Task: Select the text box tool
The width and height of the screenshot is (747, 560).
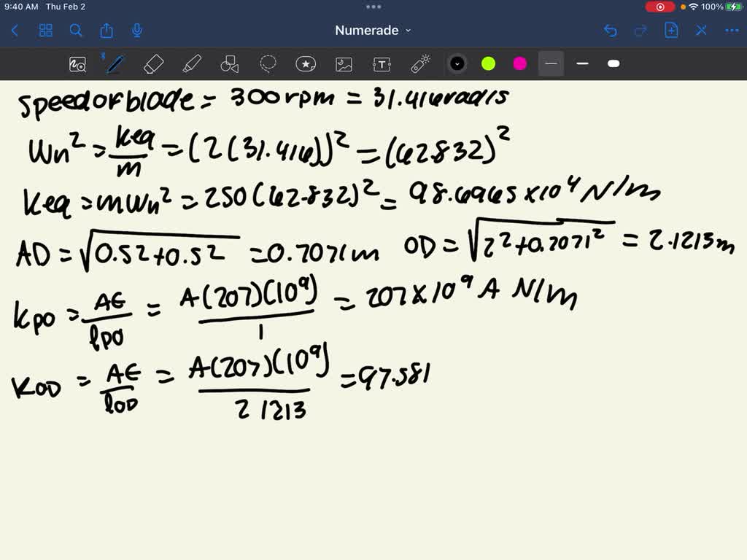Action: pyautogui.click(x=382, y=64)
